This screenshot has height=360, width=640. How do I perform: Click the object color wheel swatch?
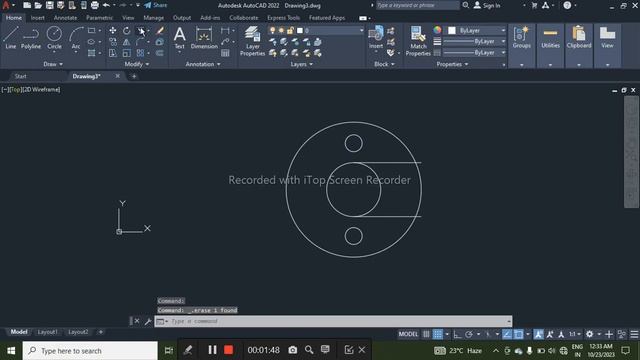(x=437, y=30)
